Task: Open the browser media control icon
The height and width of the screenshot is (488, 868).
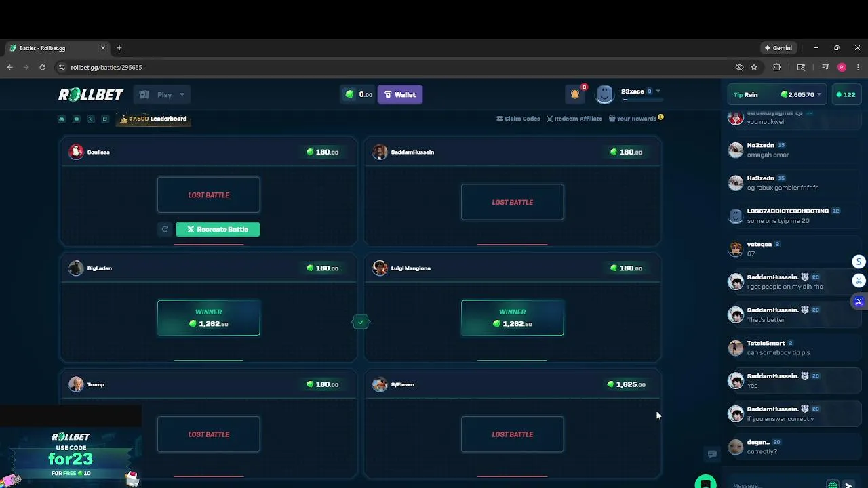Action: click(x=825, y=67)
